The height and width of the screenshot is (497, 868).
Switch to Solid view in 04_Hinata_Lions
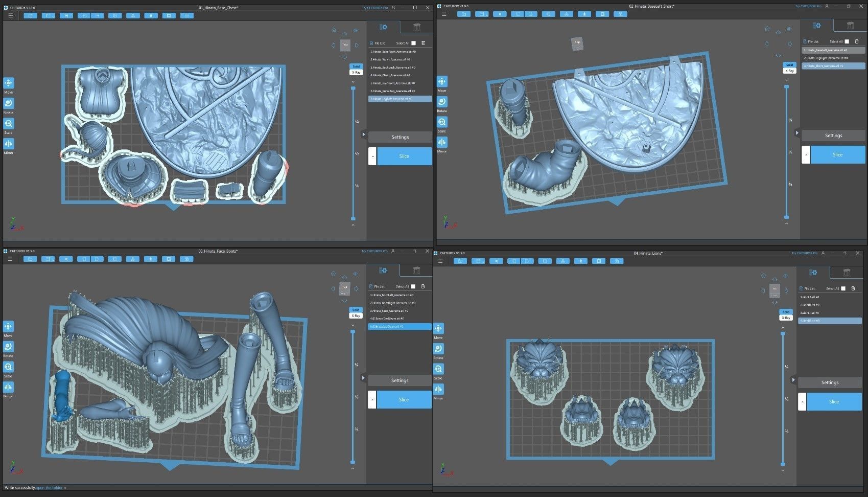pos(786,312)
